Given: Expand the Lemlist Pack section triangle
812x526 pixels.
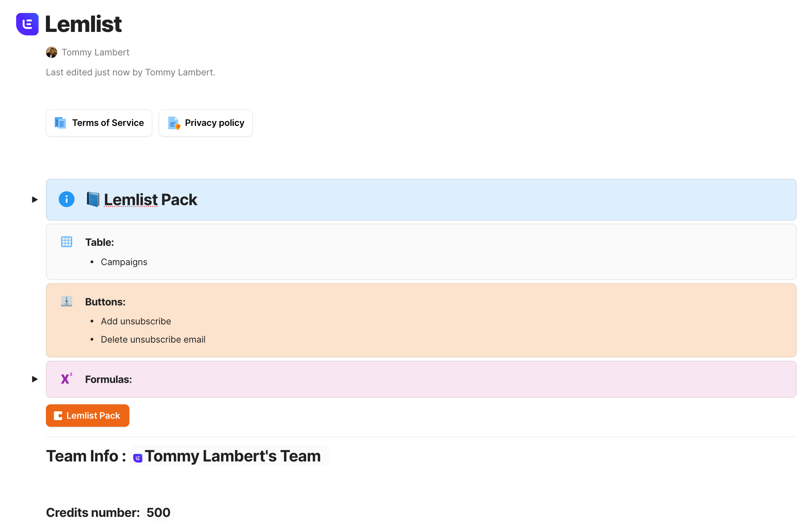Looking at the screenshot, I should pyautogui.click(x=35, y=200).
